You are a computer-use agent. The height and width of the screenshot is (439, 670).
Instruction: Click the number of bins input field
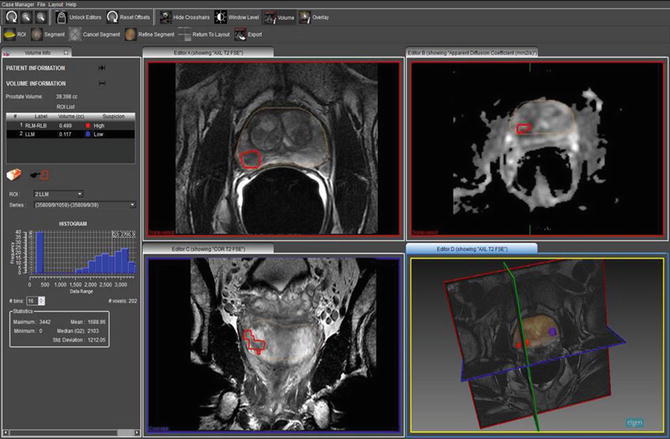31,300
